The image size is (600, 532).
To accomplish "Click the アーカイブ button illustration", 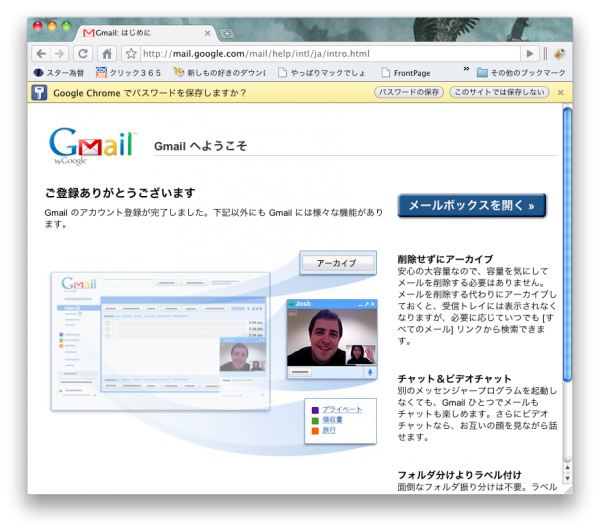I will coord(338,263).
